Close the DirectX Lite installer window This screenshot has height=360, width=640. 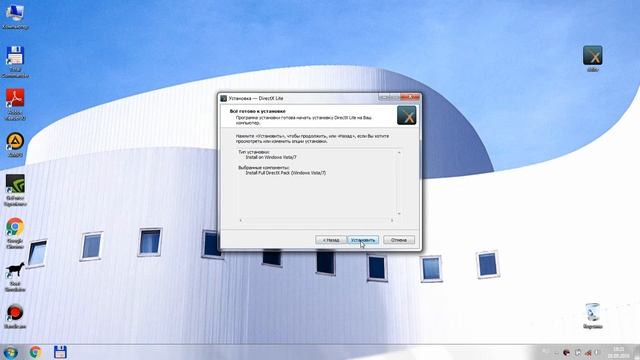(x=410, y=97)
